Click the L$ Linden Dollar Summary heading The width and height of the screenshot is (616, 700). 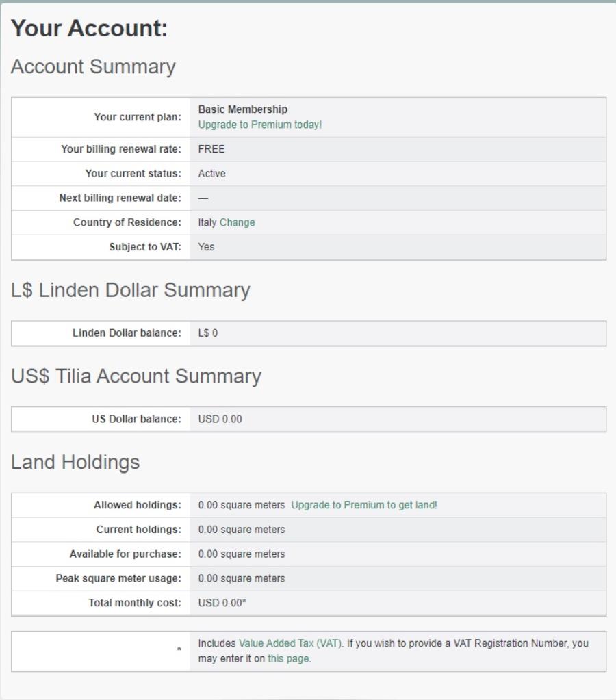(131, 290)
